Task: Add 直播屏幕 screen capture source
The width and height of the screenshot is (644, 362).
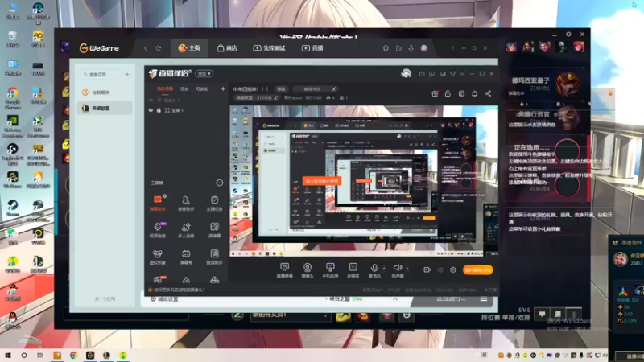Action: click(x=285, y=270)
